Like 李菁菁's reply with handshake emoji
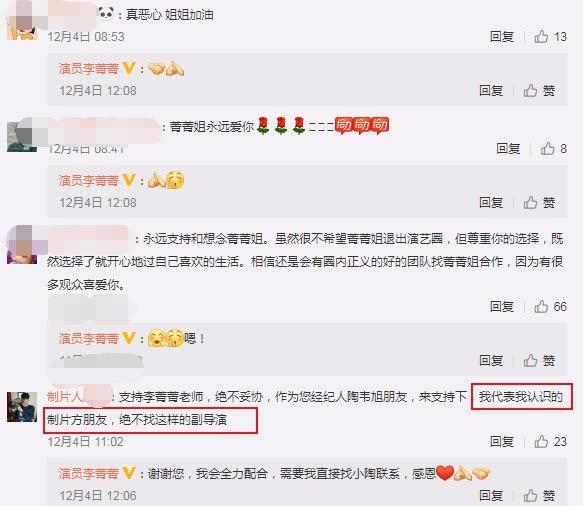 coord(539,90)
